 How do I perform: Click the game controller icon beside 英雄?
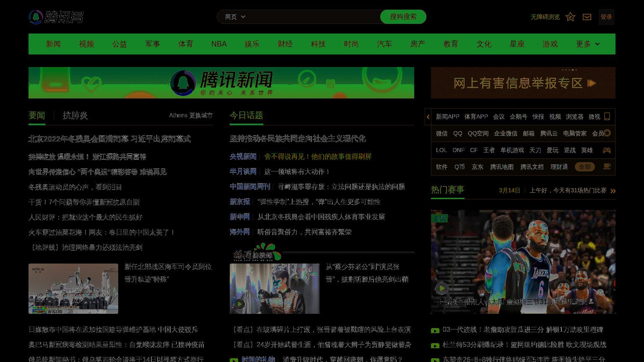tap(607, 150)
